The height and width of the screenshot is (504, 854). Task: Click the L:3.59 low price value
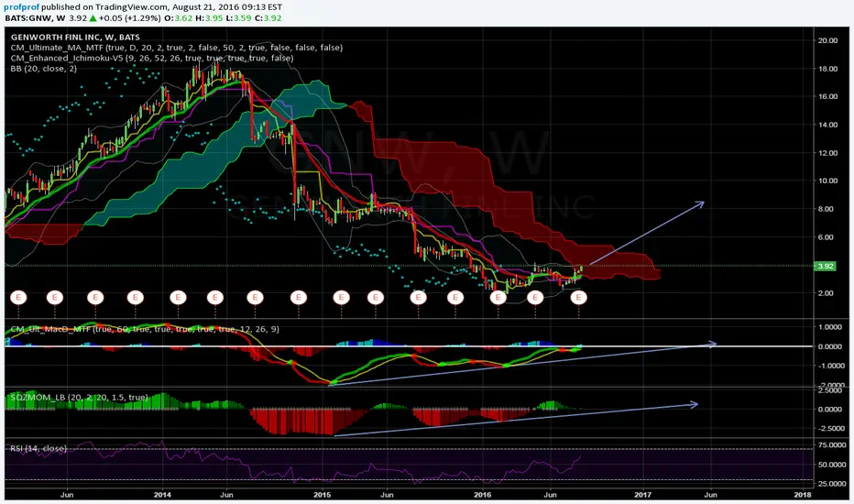click(237, 18)
